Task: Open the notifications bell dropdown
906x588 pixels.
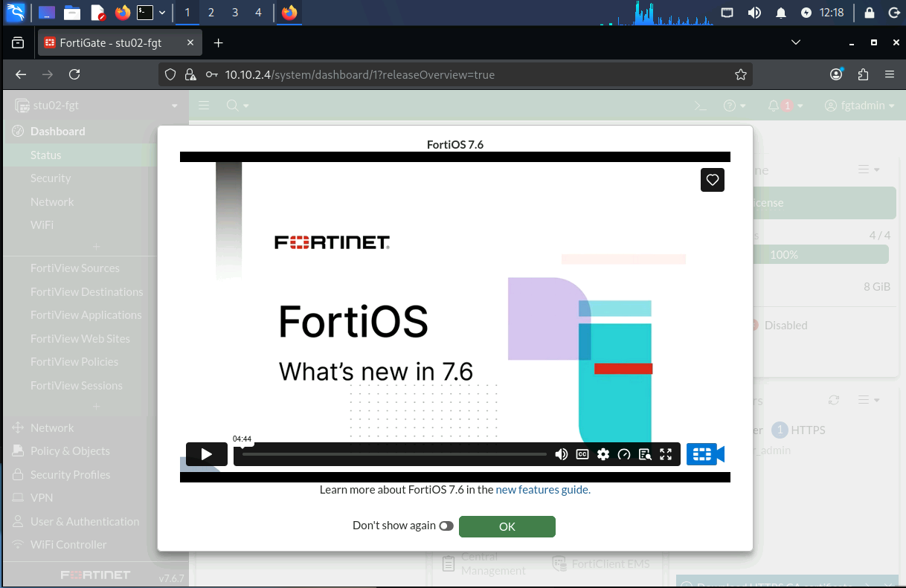Action: tap(785, 106)
